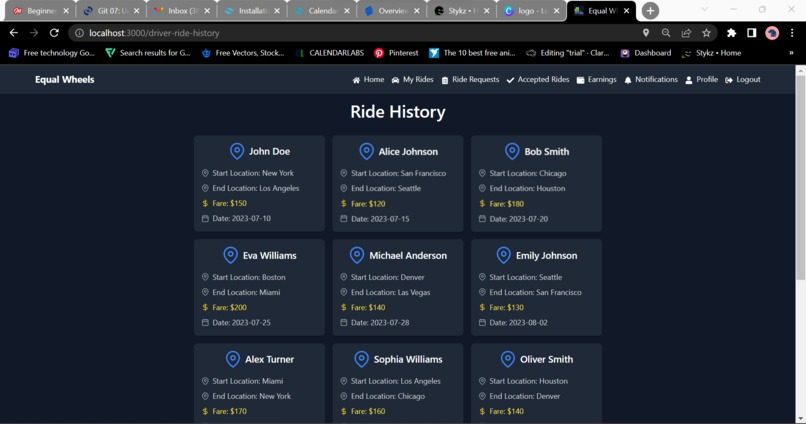
Task: Open the browser extensions puzzle icon
Action: click(x=731, y=33)
